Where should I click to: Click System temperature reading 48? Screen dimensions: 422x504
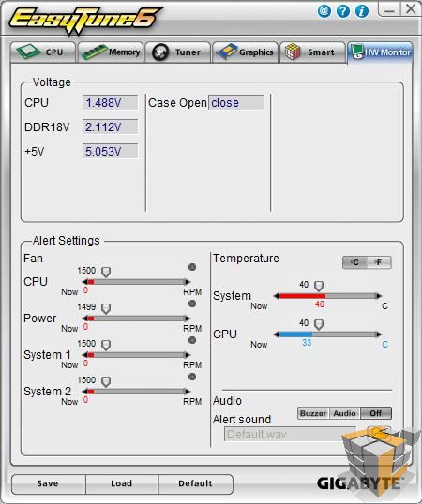pos(320,304)
